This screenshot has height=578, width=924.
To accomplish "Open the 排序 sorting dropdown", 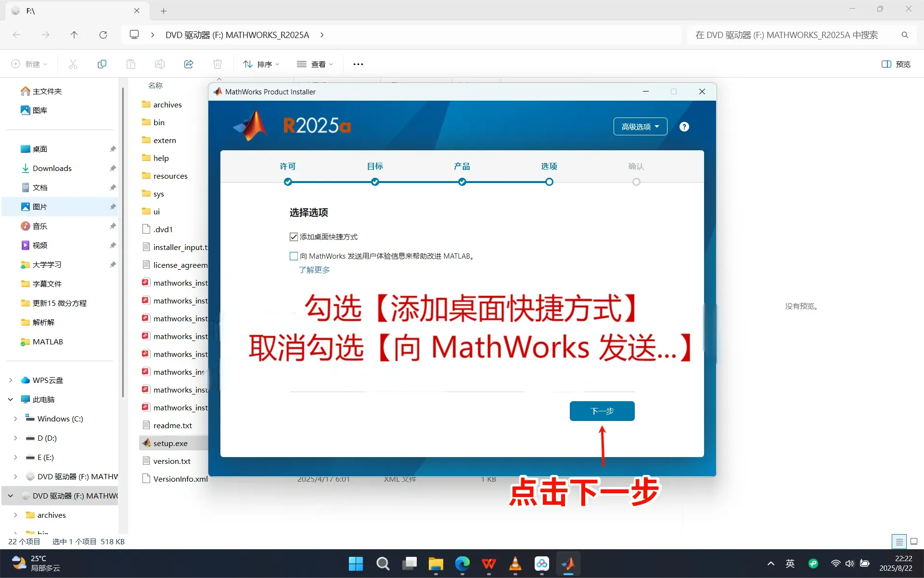I will tap(260, 64).
